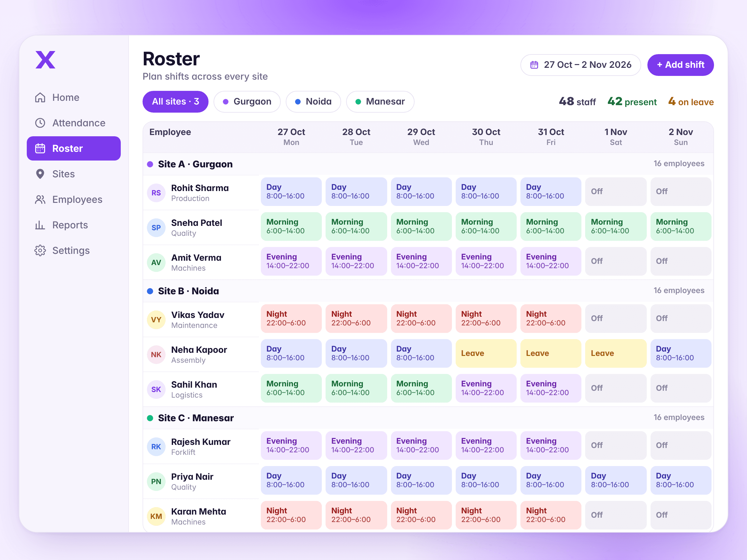Open Attendance via its clock icon
The height and width of the screenshot is (560, 747).
pos(40,123)
